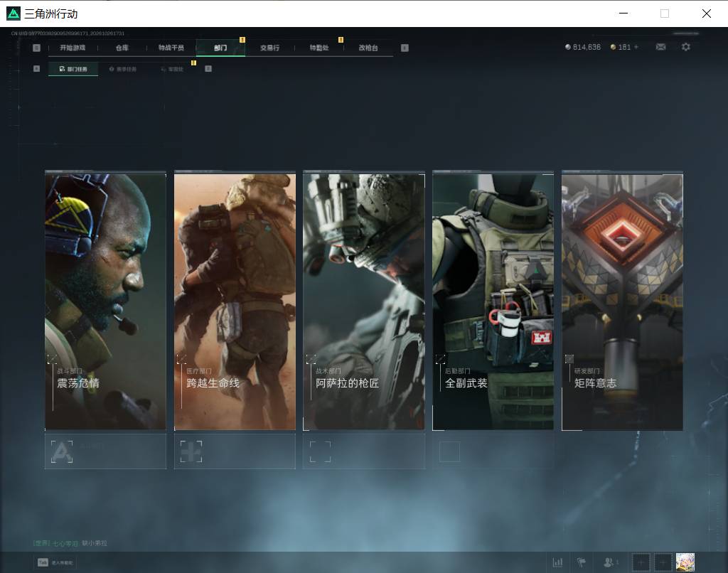Click the left key hint beside 开始游戏
728x573 pixels.
(x=37, y=48)
